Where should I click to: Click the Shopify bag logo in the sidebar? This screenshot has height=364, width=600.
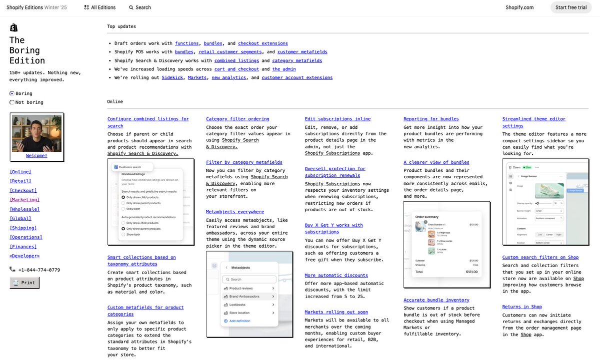point(14,27)
